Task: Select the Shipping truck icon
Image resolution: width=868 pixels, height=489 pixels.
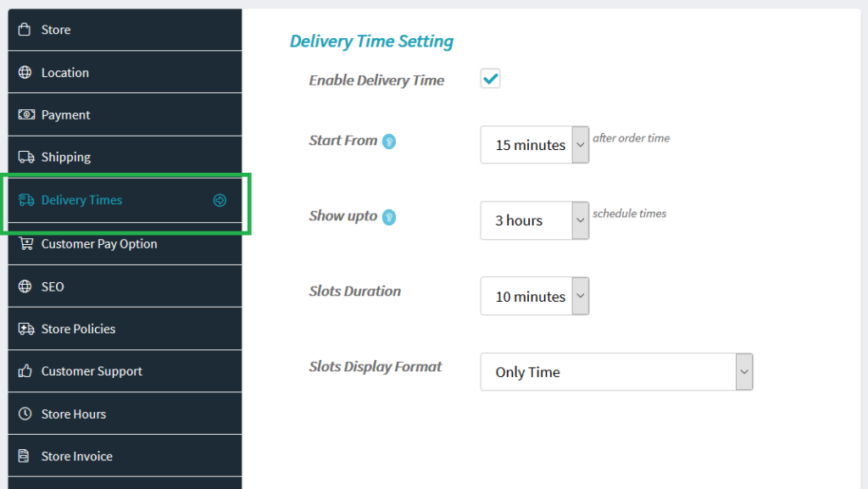Action: pos(25,156)
